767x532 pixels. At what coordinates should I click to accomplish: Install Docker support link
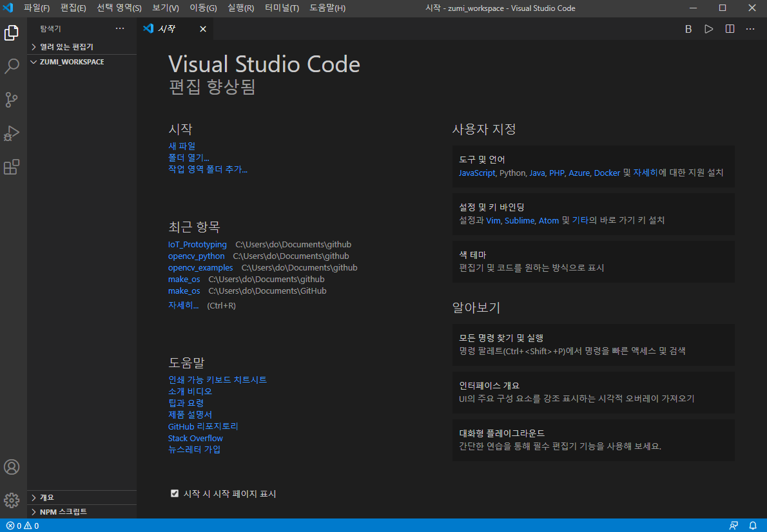607,173
